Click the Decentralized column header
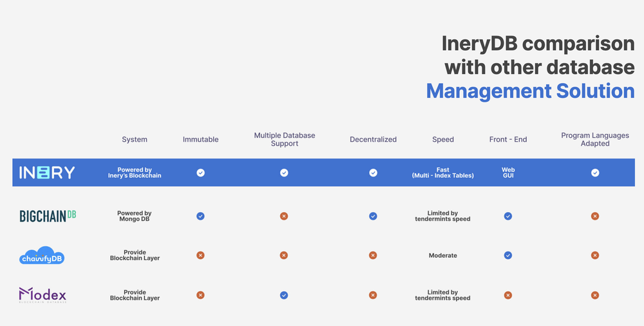The image size is (644, 326). 373,139
